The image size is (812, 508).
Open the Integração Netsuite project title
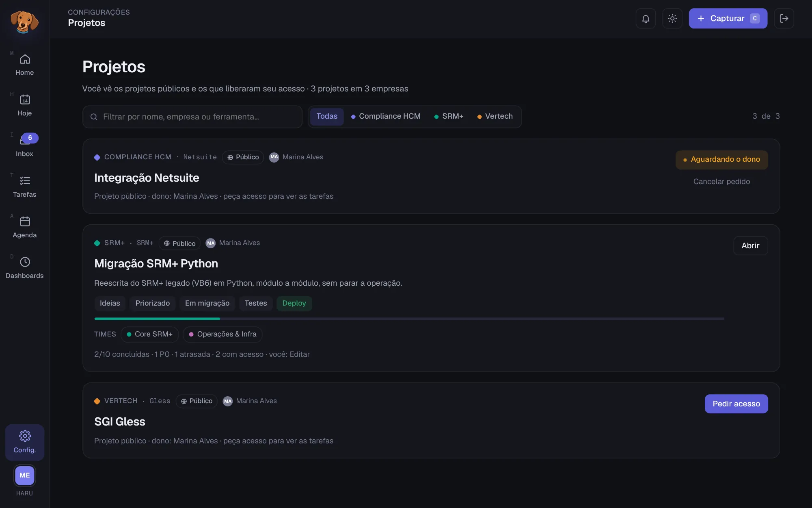click(147, 178)
